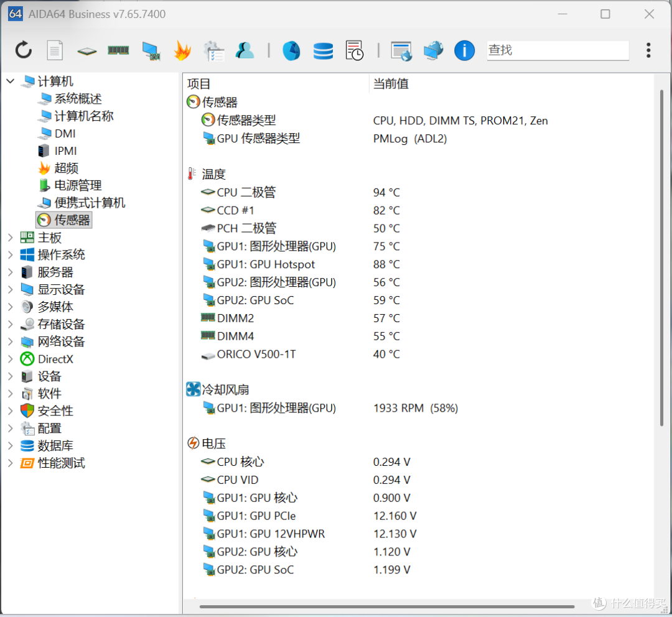The width and height of the screenshot is (672, 617).
Task: Click the vertical scrollbar thumb
Action: (661, 258)
